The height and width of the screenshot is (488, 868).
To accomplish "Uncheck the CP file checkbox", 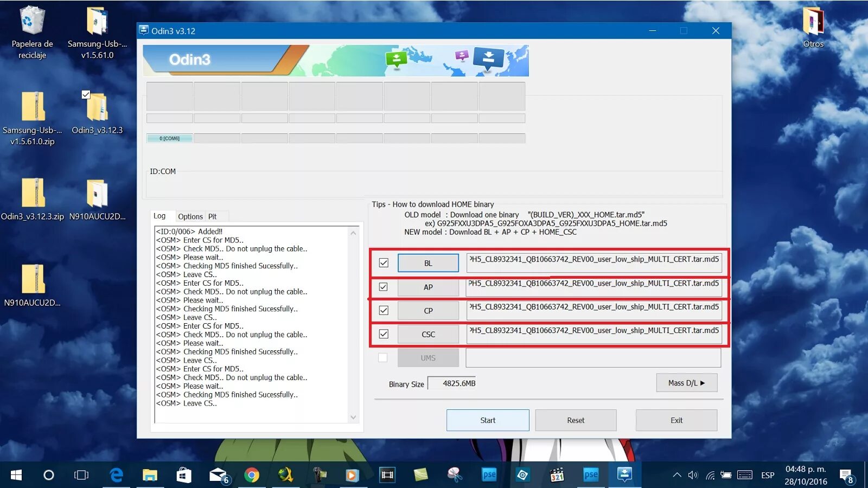I will (384, 310).
